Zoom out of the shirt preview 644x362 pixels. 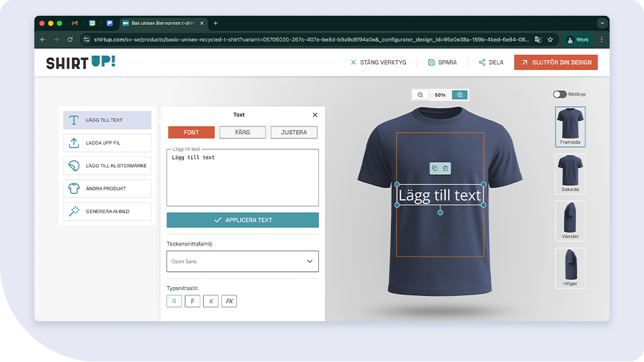point(420,95)
